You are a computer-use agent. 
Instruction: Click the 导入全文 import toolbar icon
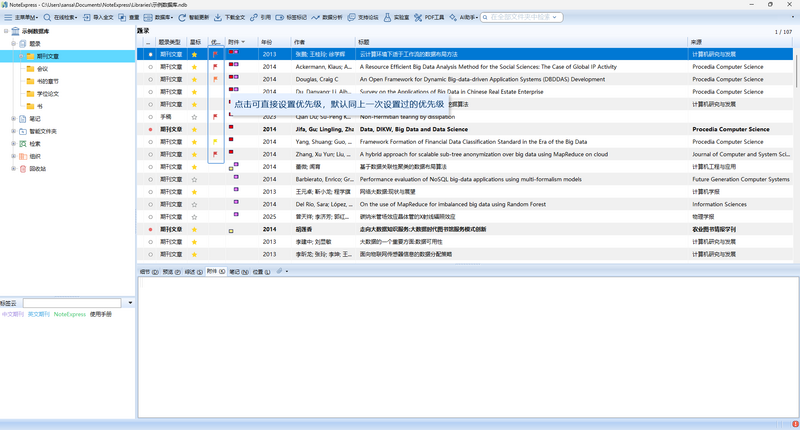(x=87, y=17)
